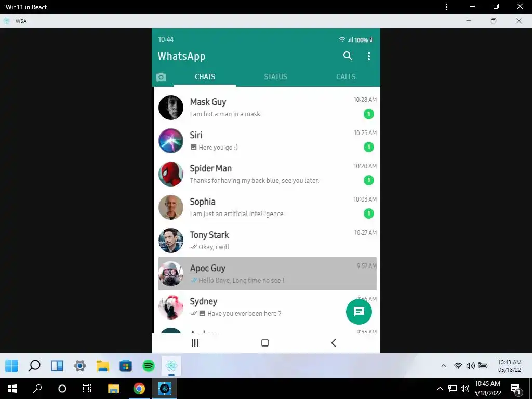Open WhatsApp three-dot options menu

(369, 56)
